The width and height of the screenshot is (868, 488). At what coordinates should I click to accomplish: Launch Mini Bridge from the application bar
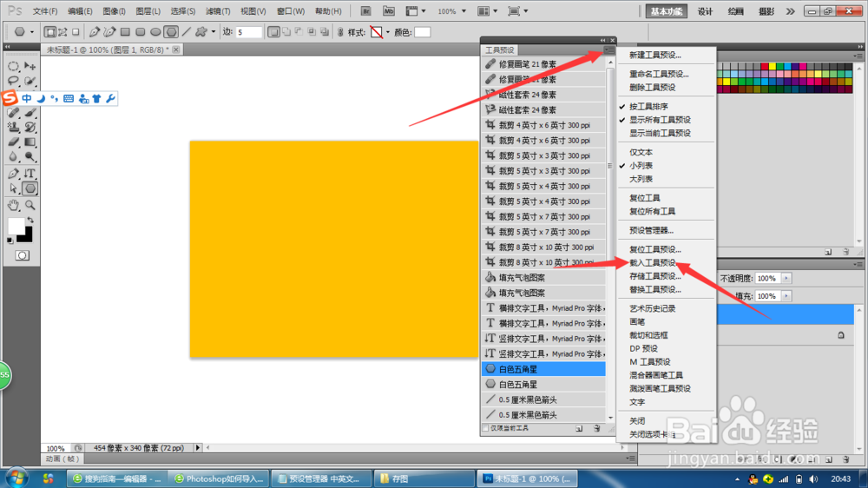click(x=389, y=11)
